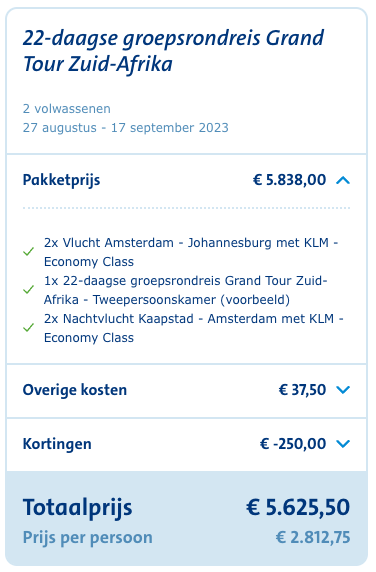The width and height of the screenshot is (376, 572).
Task: Click the 22-daagse groepsrondreis Grand Tour title
Action: (x=173, y=51)
